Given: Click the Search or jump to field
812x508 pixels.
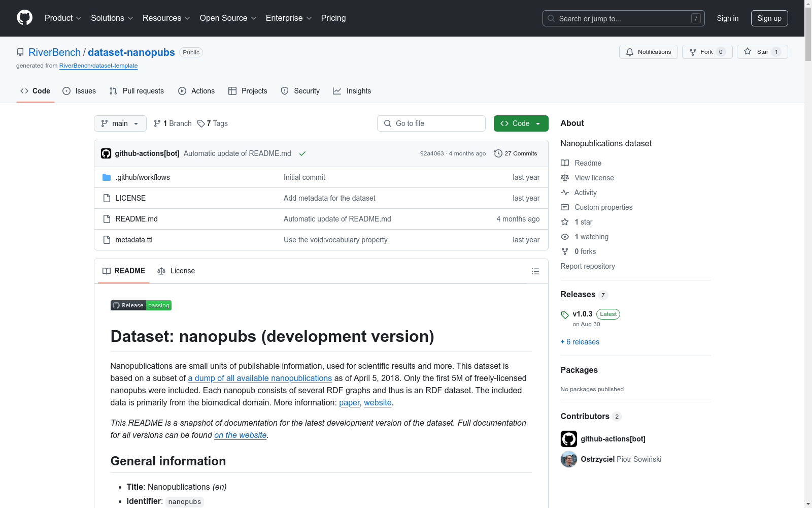Looking at the screenshot, I should coord(624,18).
